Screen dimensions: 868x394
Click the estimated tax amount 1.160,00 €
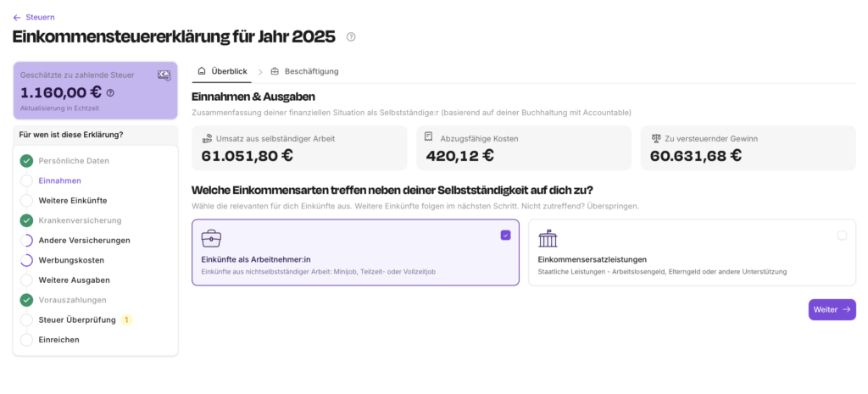click(61, 92)
